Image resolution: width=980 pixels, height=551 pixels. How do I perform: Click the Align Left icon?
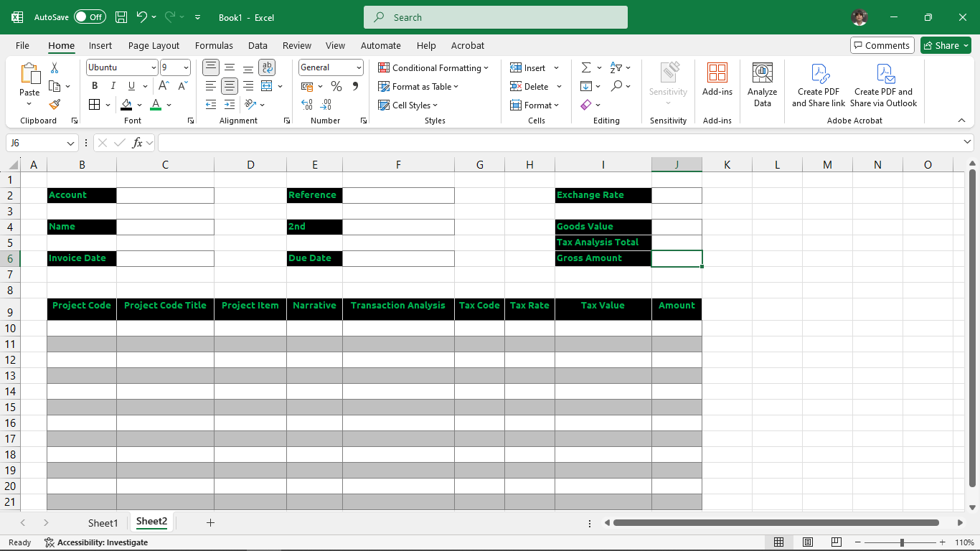pyautogui.click(x=211, y=86)
